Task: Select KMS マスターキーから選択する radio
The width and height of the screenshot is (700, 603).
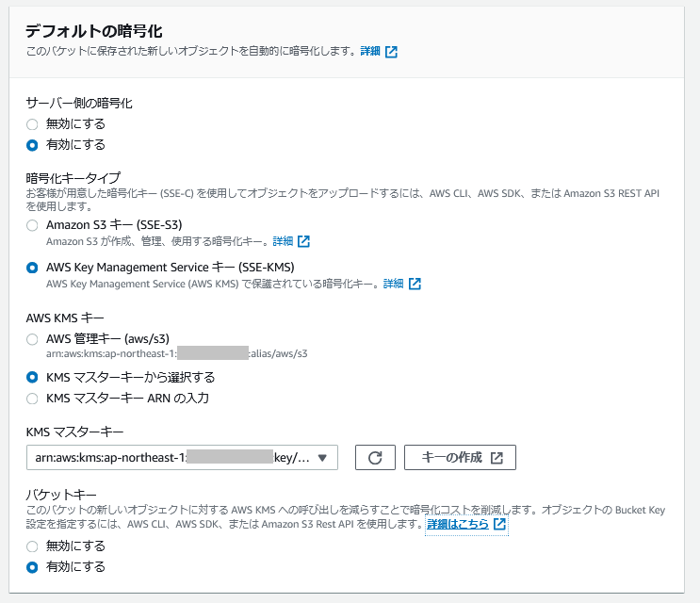Action: coord(32,378)
